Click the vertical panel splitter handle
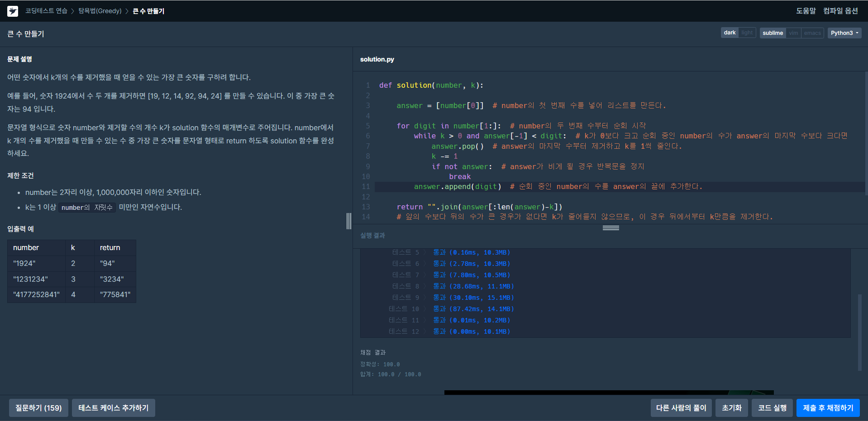The image size is (868, 421). point(349,221)
